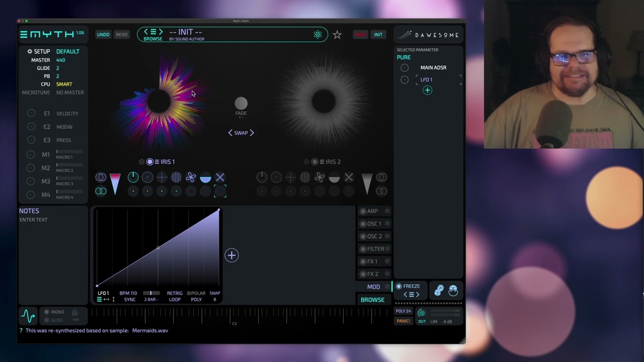Viewport: 644px width, 362px height.
Task: Switch to the BROWSE tab at the bottom
Action: pyautogui.click(x=372, y=300)
